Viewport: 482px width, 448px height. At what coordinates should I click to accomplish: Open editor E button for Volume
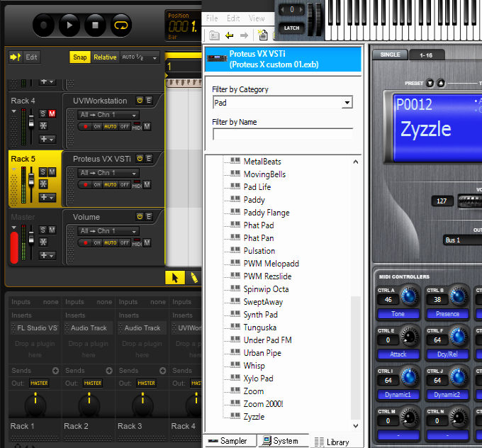[x=149, y=216]
